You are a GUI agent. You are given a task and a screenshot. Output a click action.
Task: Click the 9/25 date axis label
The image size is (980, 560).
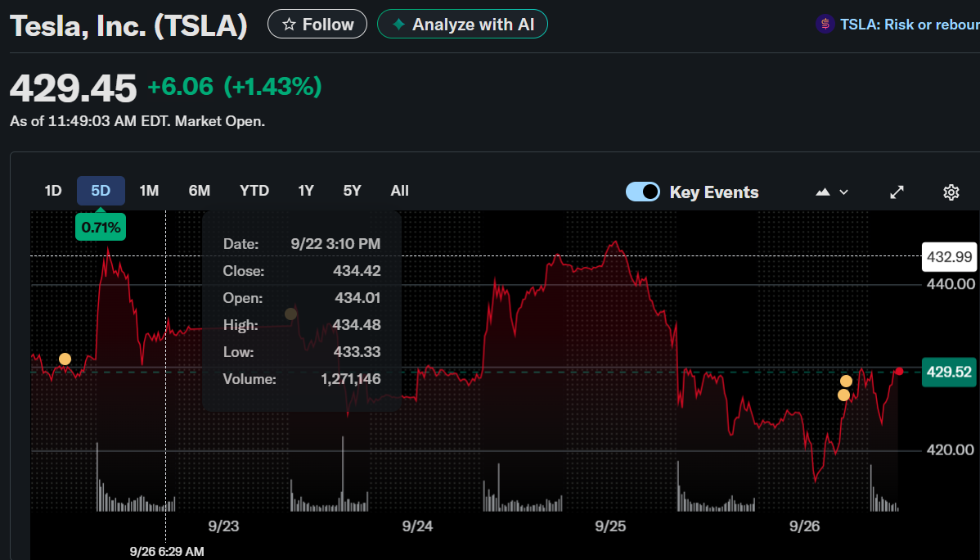pos(610,526)
